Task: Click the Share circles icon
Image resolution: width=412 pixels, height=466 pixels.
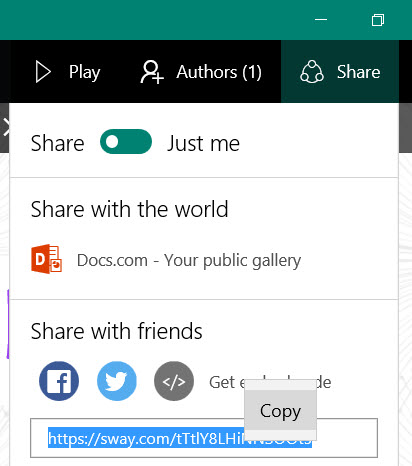Action: pyautogui.click(x=312, y=72)
